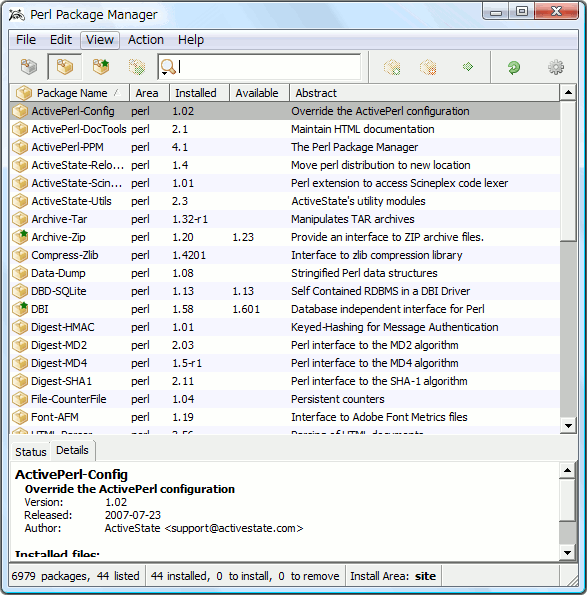Click Data-Dump package icon
Screen dimensions: 587x595
click(20, 273)
